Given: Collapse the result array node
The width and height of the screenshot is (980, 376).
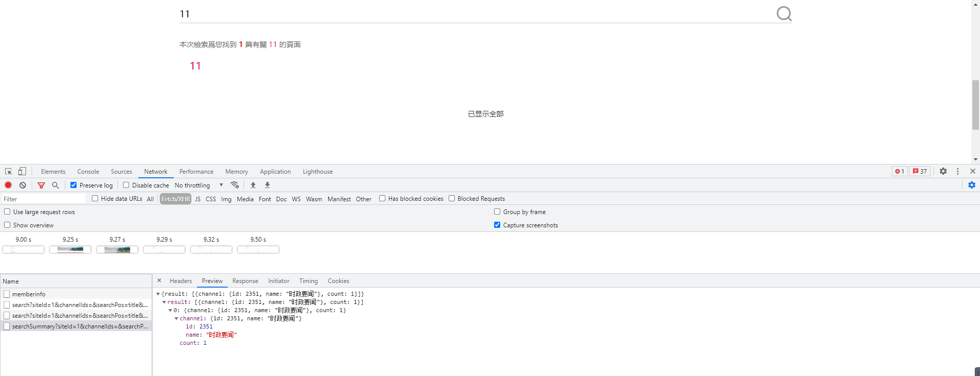Looking at the screenshot, I should 164,302.
